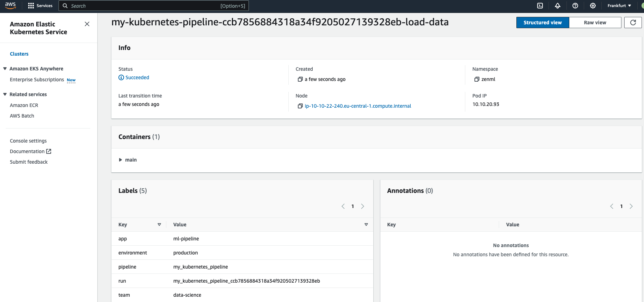Collapse the Related services section
The image size is (644, 302).
pyautogui.click(x=5, y=94)
